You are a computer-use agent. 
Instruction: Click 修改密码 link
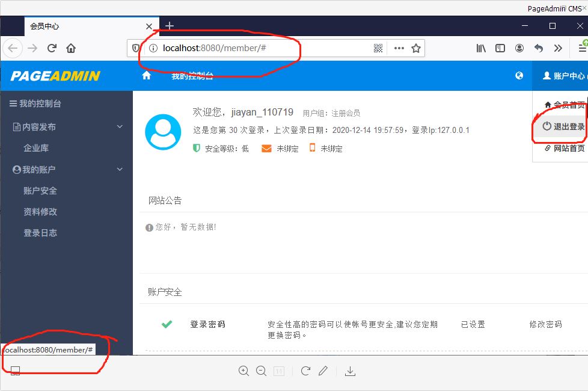546,324
